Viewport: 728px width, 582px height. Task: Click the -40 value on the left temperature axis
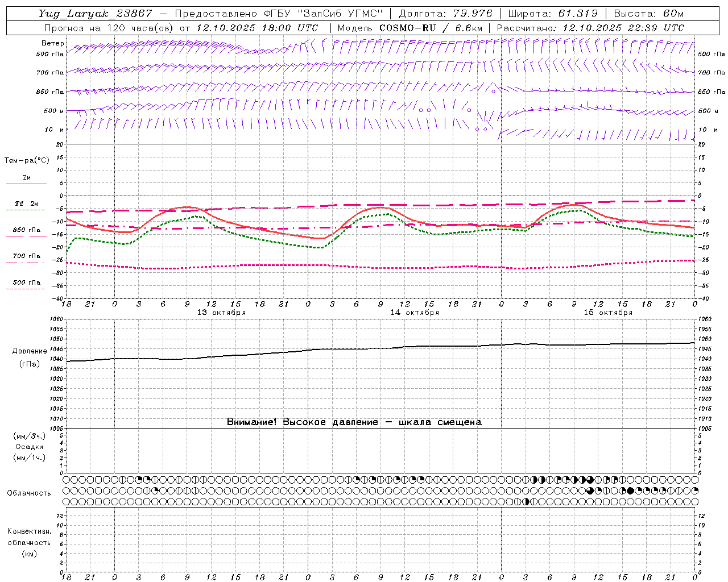click(x=57, y=298)
